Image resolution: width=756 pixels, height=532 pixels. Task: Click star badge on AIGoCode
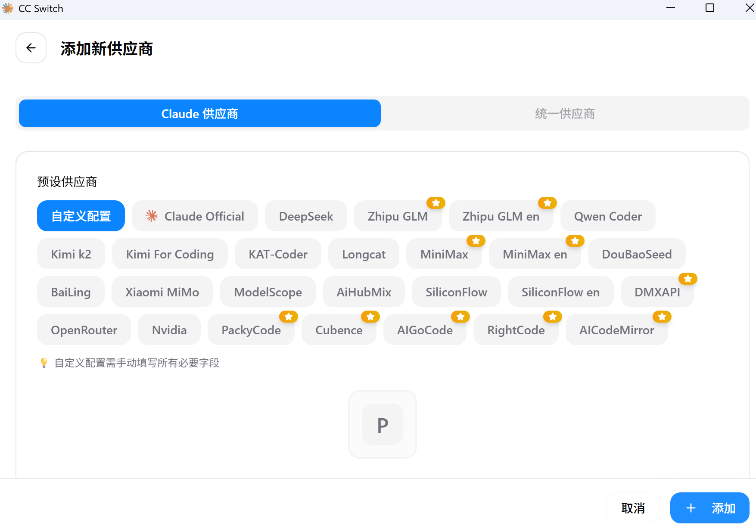coord(460,317)
